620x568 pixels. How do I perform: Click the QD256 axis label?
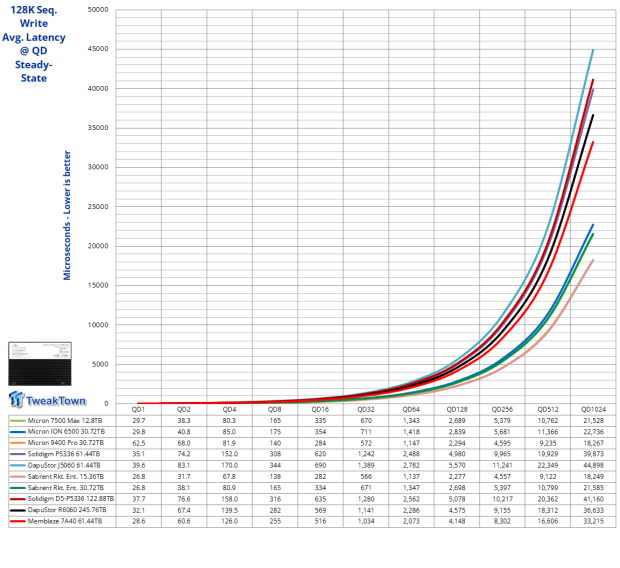tap(502, 409)
